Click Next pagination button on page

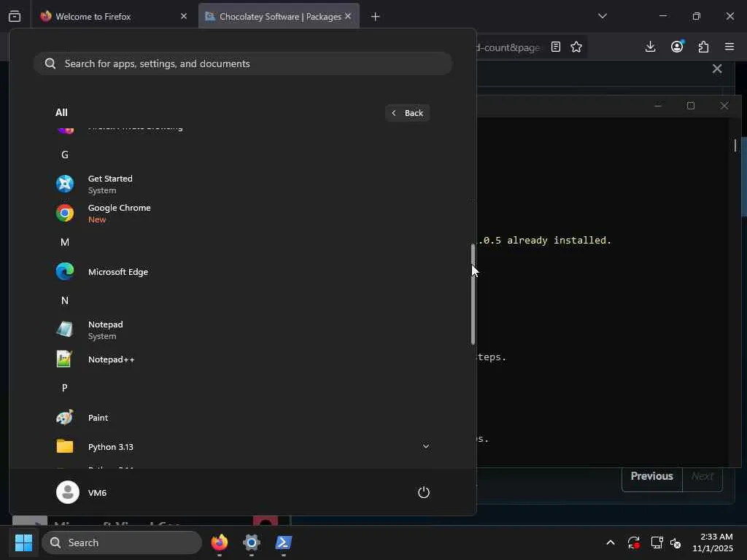click(x=703, y=476)
